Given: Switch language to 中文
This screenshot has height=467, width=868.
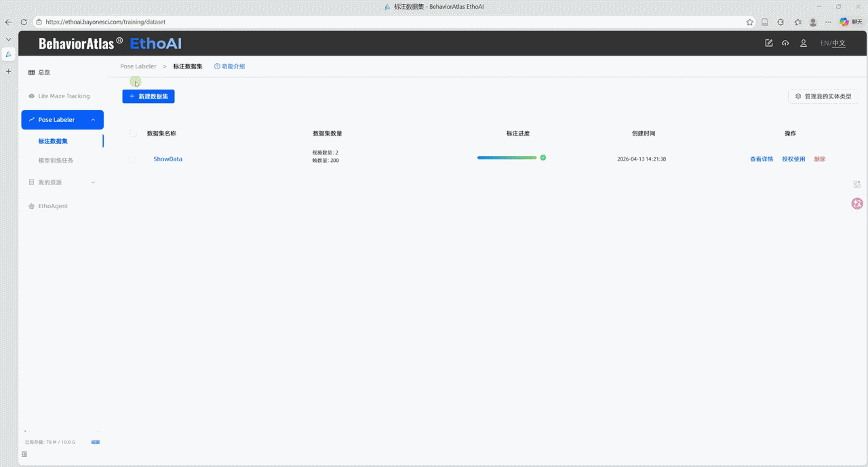Looking at the screenshot, I should point(840,43).
